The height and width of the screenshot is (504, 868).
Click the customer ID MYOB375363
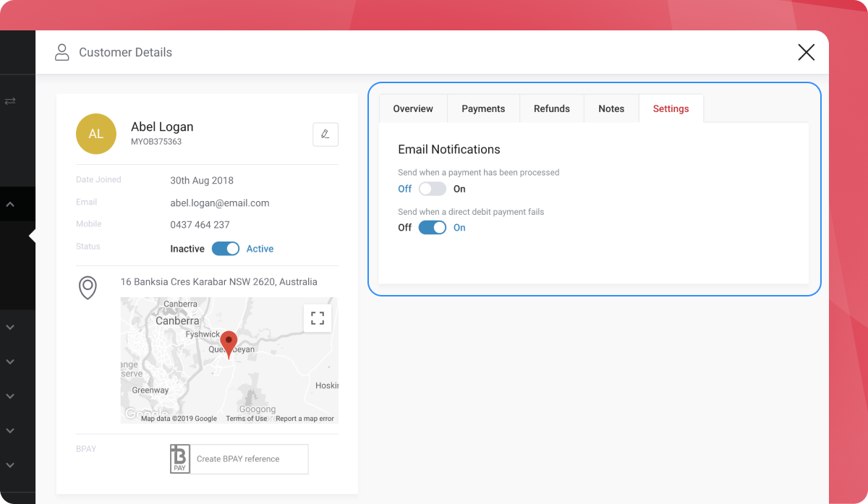point(156,142)
